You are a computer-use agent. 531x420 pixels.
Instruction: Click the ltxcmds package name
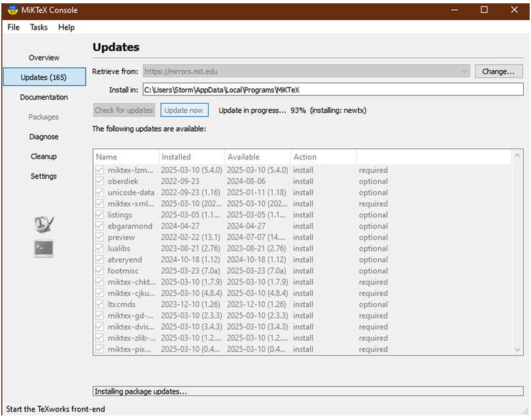[121, 305]
